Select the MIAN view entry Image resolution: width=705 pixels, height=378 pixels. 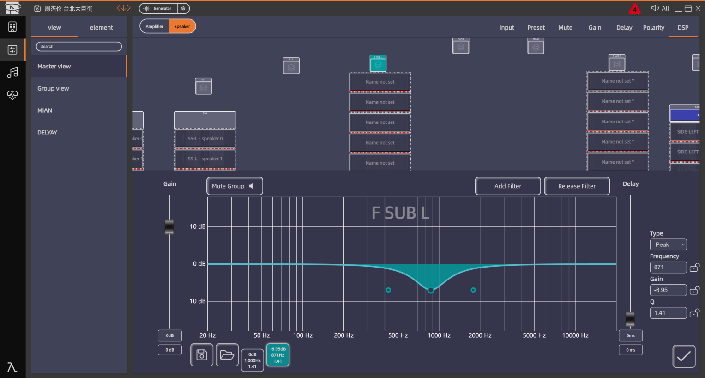[79, 111]
